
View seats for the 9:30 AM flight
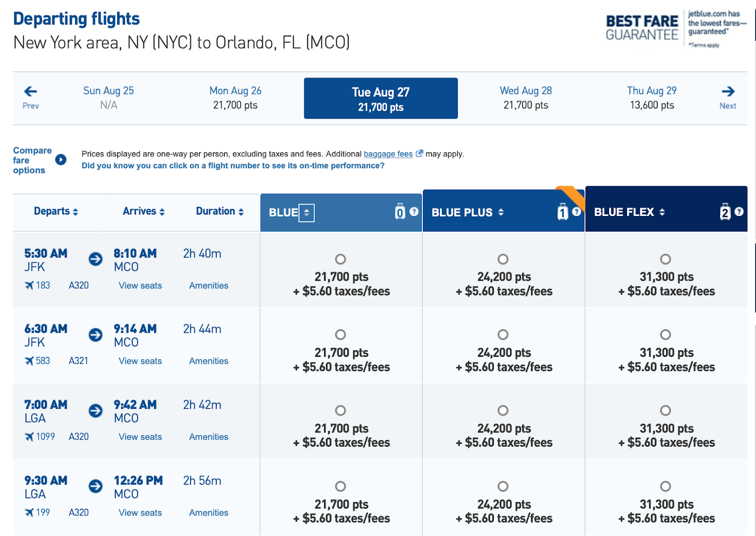point(140,513)
